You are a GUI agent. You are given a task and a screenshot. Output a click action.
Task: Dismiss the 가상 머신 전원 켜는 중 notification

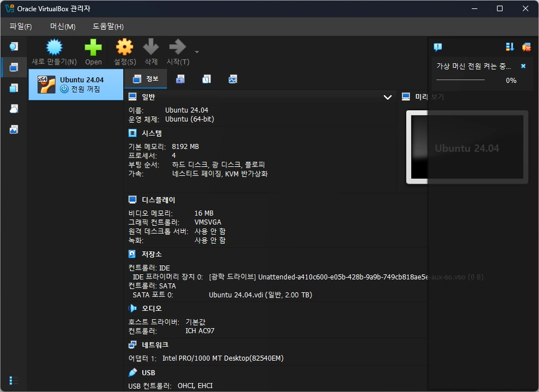coord(523,66)
